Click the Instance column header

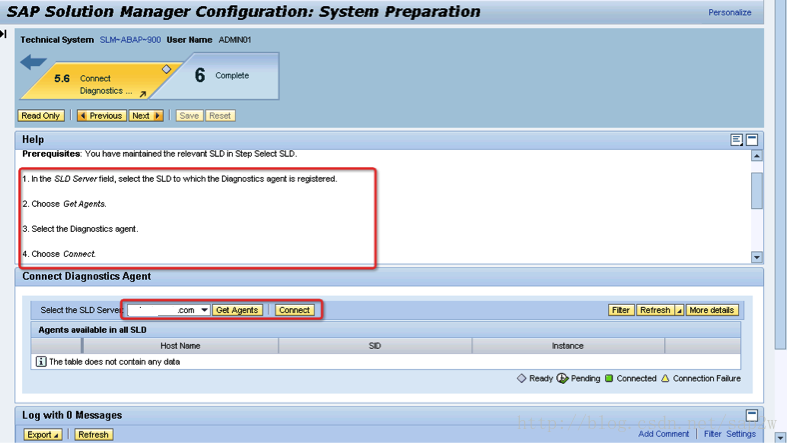[x=568, y=346]
